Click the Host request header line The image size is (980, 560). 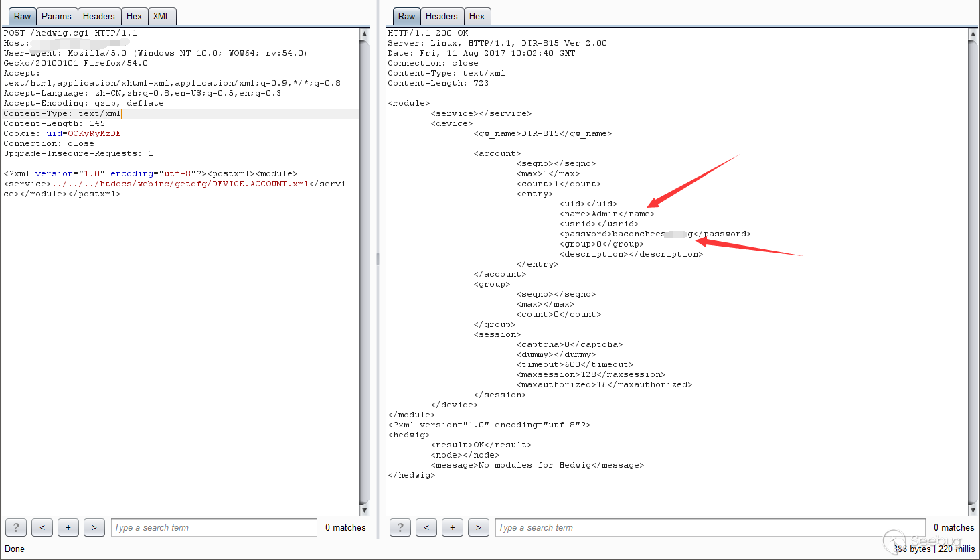click(67, 43)
